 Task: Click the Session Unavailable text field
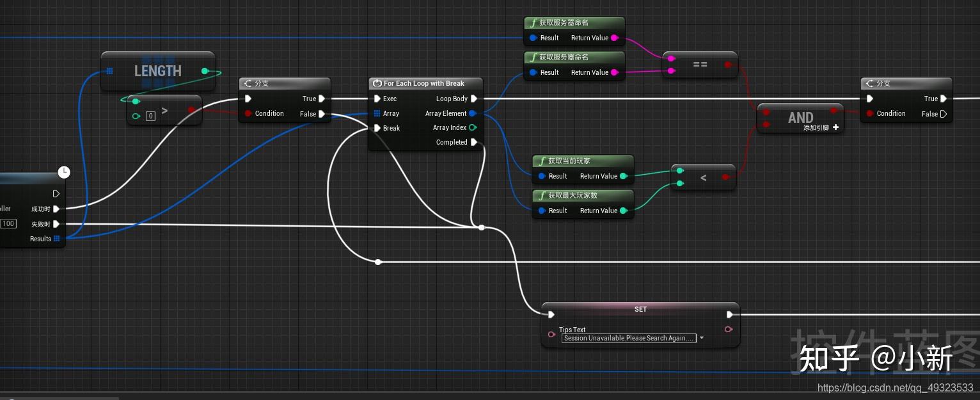[628, 338]
